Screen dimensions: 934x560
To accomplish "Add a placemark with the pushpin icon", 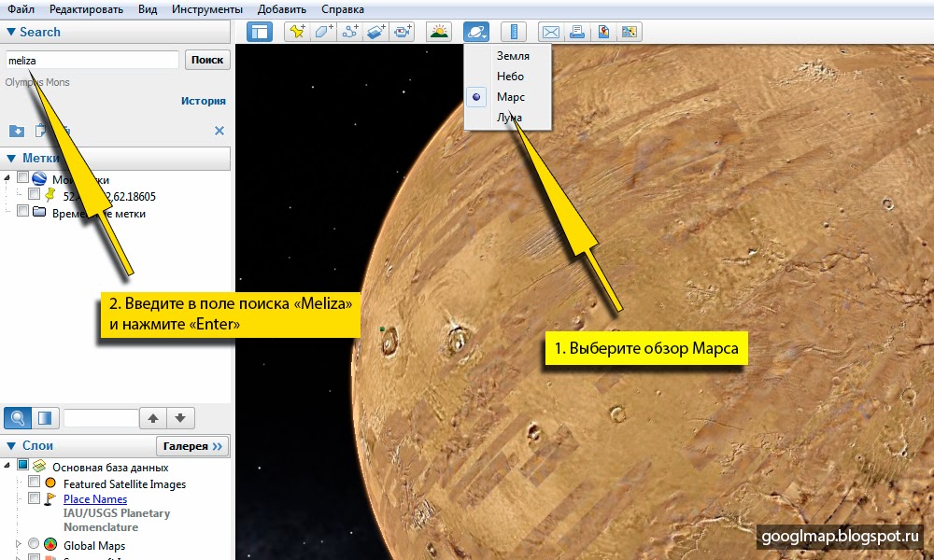I will click(x=297, y=32).
